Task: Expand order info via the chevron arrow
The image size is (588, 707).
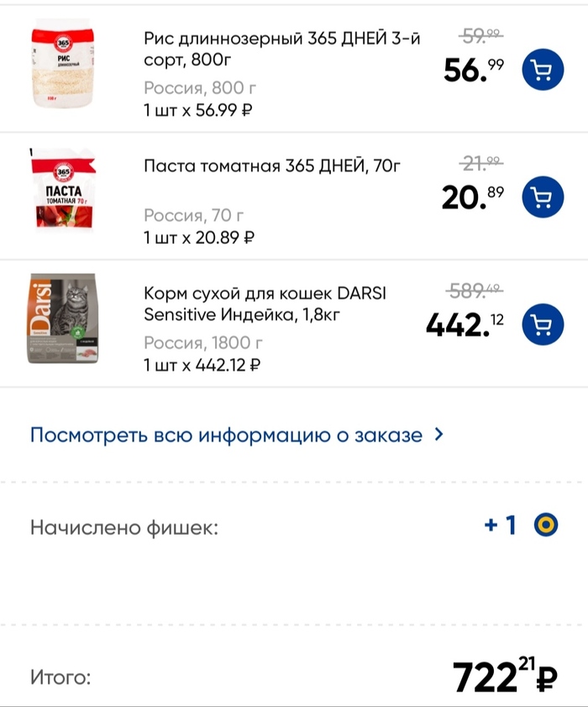Action: (438, 435)
